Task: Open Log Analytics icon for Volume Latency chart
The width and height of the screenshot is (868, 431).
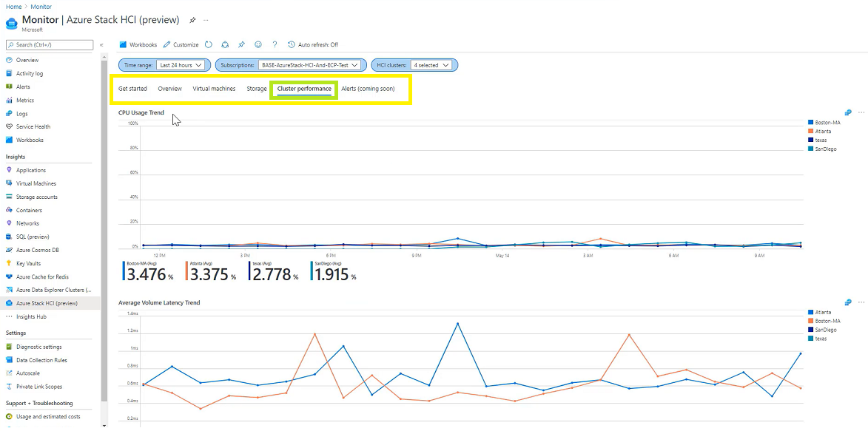Action: point(848,302)
